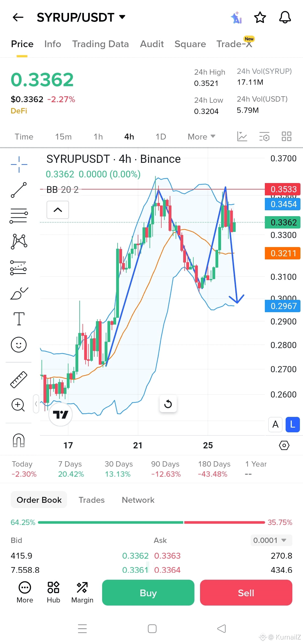Show the Trades tab
The height and width of the screenshot is (644, 303).
[x=91, y=500]
